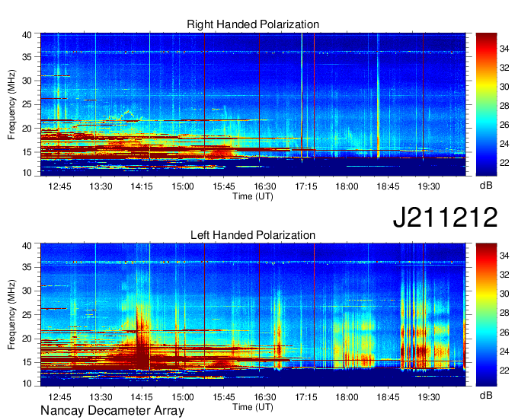
Task: Click "15" MHz tick of Left Handed plot
Action: tap(27, 363)
